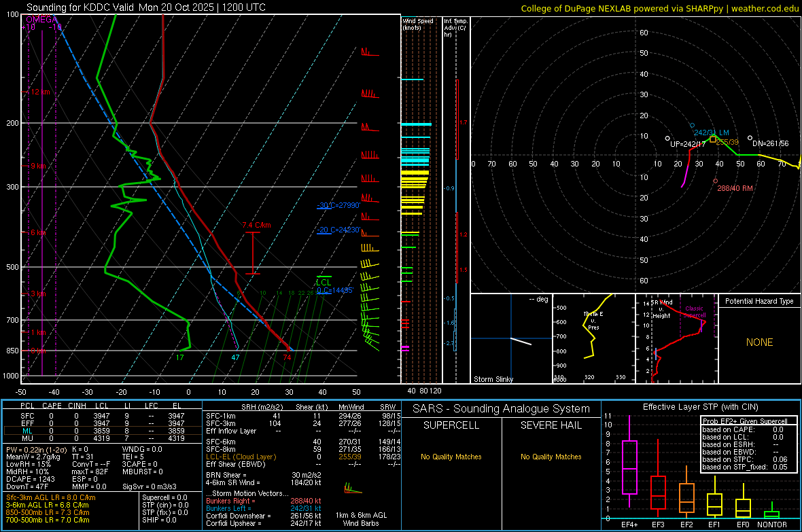Select the magenta EF4+ box plot
This screenshot has width=802, height=532.
tap(629, 462)
